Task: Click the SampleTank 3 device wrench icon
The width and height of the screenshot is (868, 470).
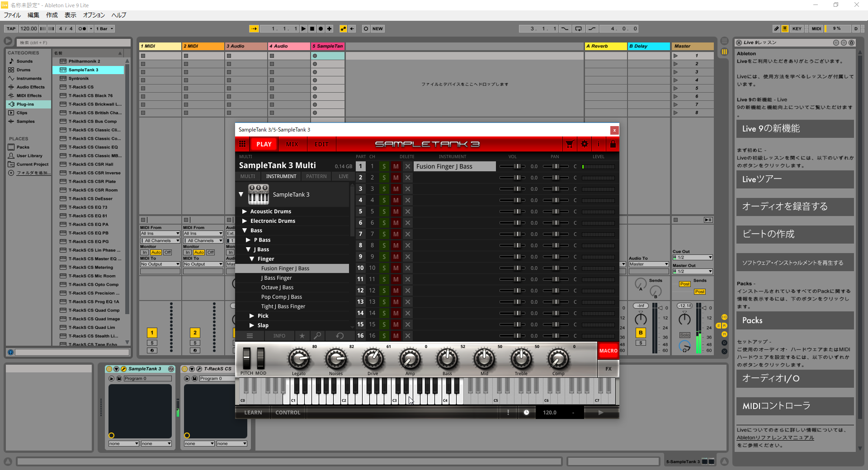Action: coord(124,369)
